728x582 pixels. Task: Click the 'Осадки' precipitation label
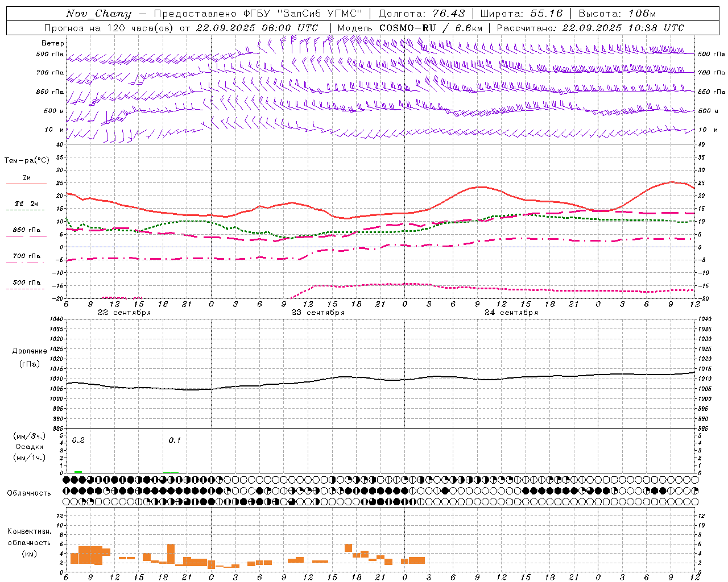click(x=30, y=447)
